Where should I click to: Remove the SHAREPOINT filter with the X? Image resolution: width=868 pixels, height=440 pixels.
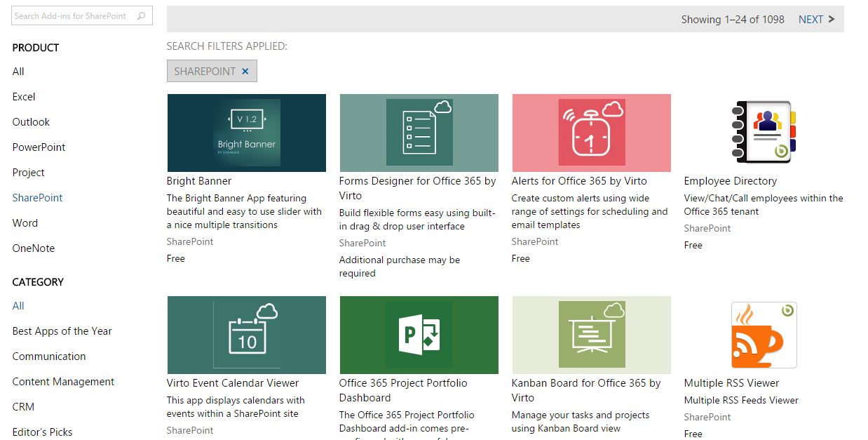(x=245, y=71)
